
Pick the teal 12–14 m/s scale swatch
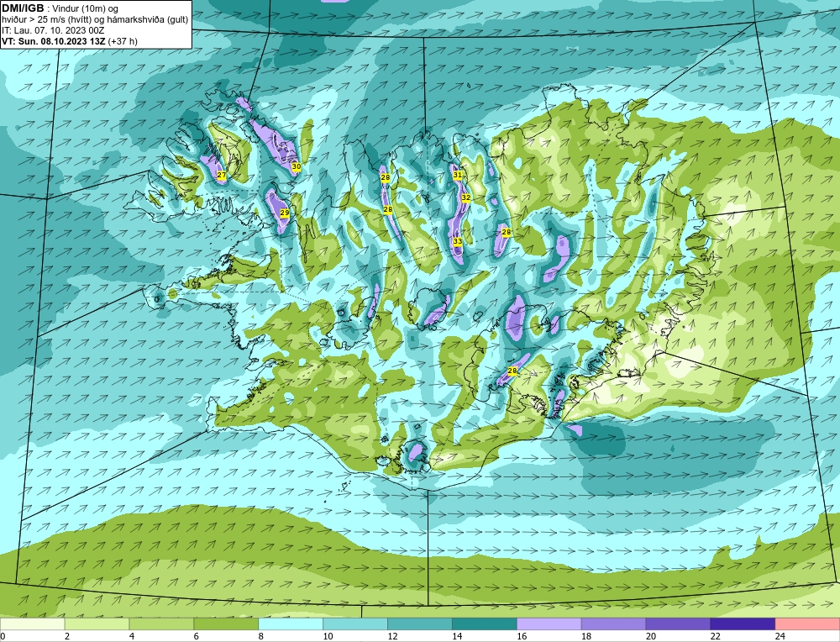[420, 624]
